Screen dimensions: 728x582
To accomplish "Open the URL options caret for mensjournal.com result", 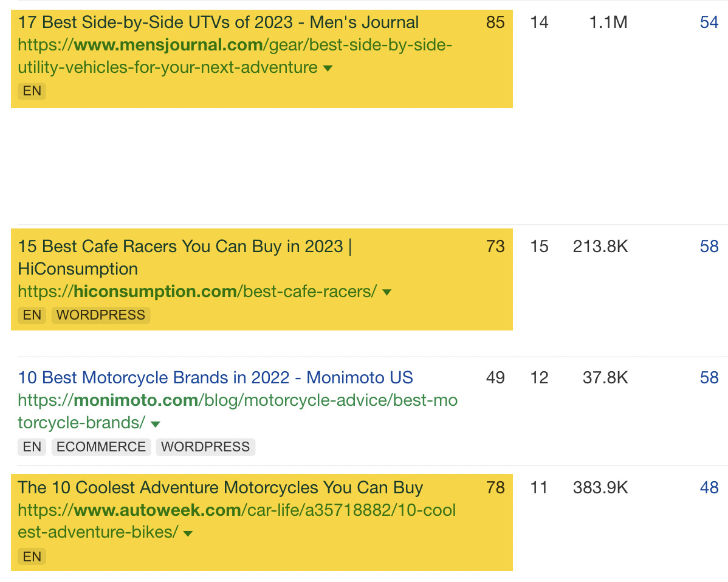I will click(328, 68).
